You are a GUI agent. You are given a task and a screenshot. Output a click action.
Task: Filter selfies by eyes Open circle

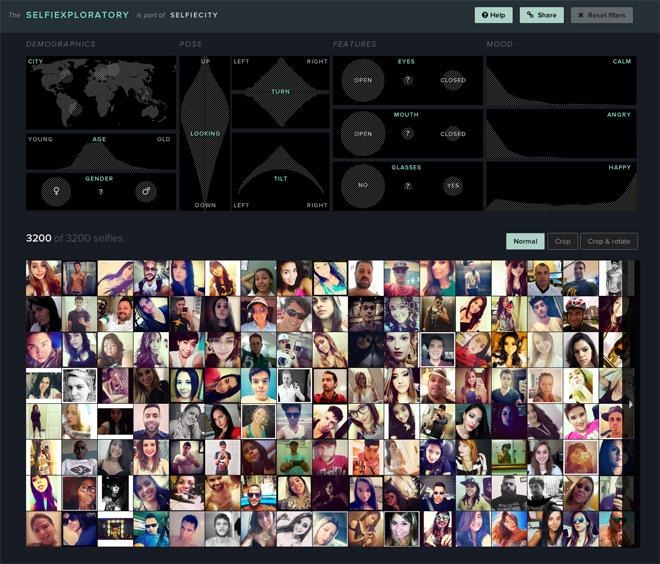tap(363, 80)
